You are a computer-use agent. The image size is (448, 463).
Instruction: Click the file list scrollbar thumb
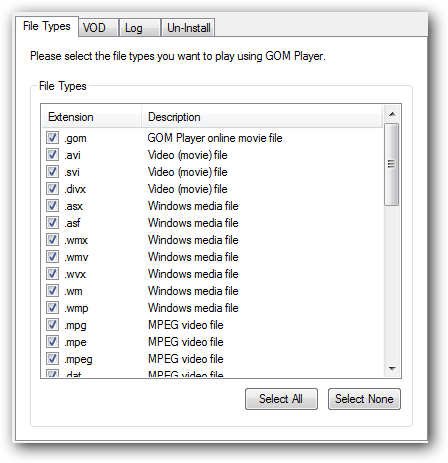point(391,164)
